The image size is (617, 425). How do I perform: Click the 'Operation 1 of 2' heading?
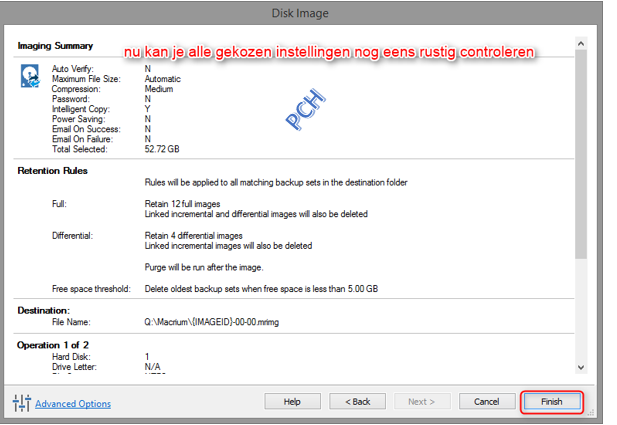tap(53, 345)
